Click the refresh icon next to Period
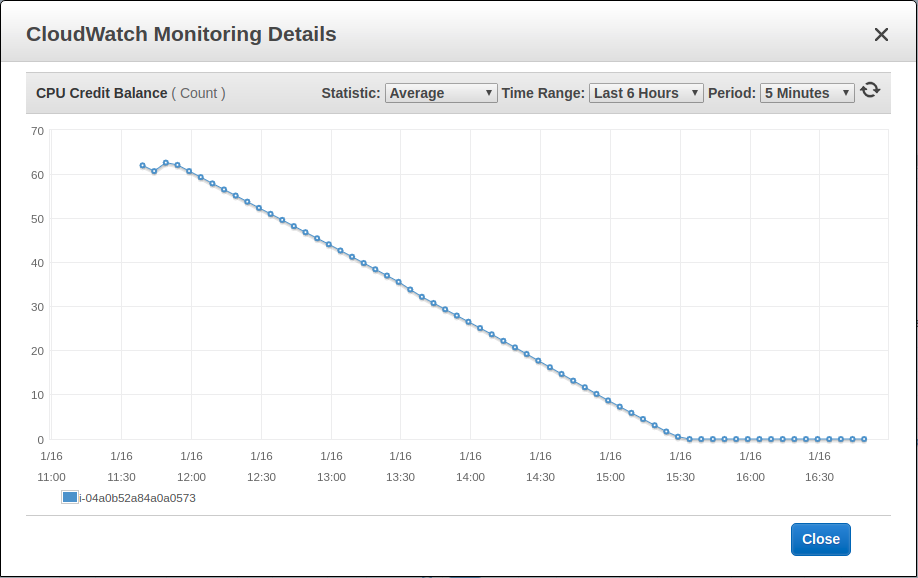This screenshot has width=918, height=578. click(x=870, y=90)
